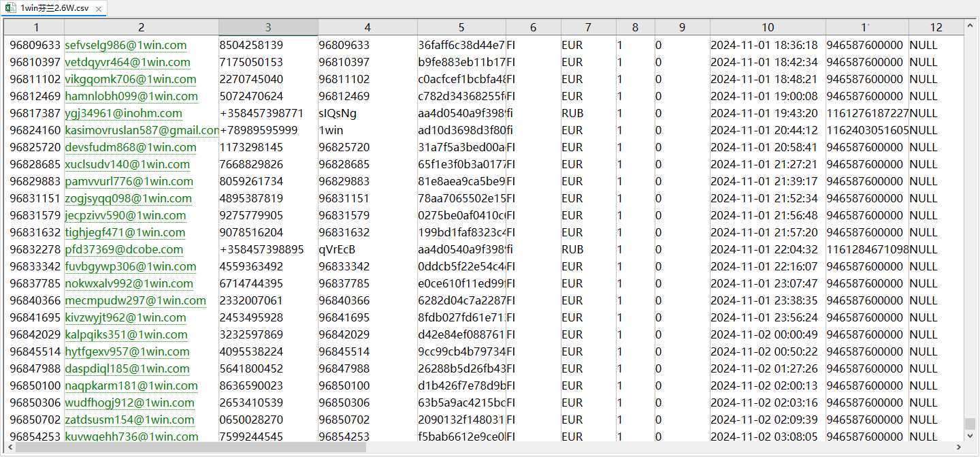Open email link vikgqomk706@1win.com
The height and width of the screenshot is (457, 980).
pos(129,79)
